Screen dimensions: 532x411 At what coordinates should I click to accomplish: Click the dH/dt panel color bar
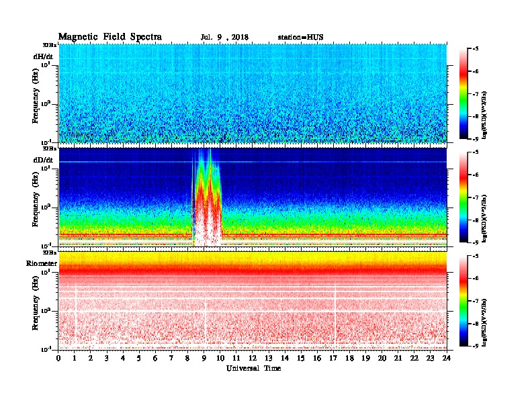463,94
